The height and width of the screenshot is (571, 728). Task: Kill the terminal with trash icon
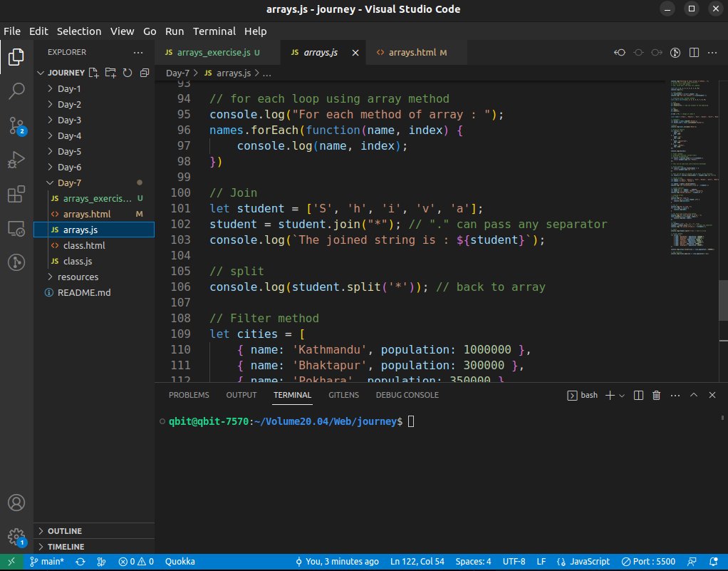657,396
